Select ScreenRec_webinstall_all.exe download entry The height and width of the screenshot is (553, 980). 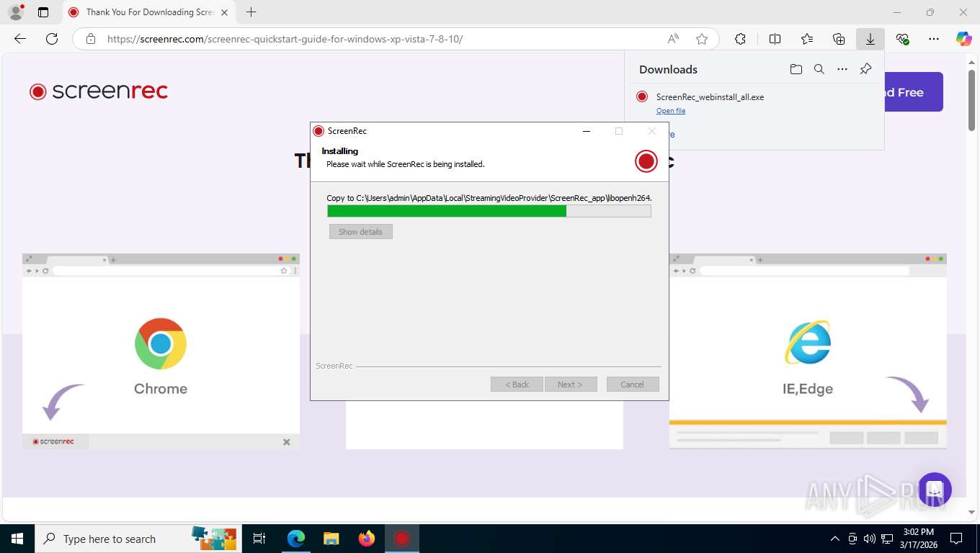[754, 103]
